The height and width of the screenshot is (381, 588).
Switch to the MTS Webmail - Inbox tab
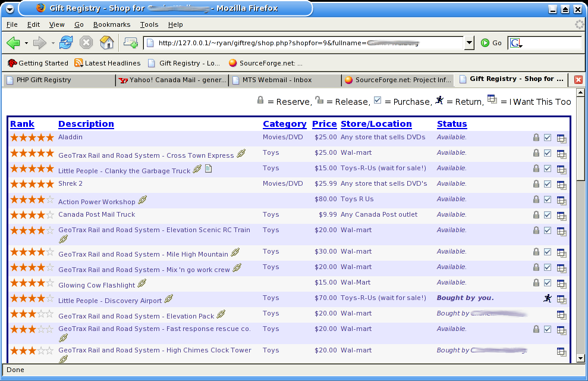click(285, 80)
